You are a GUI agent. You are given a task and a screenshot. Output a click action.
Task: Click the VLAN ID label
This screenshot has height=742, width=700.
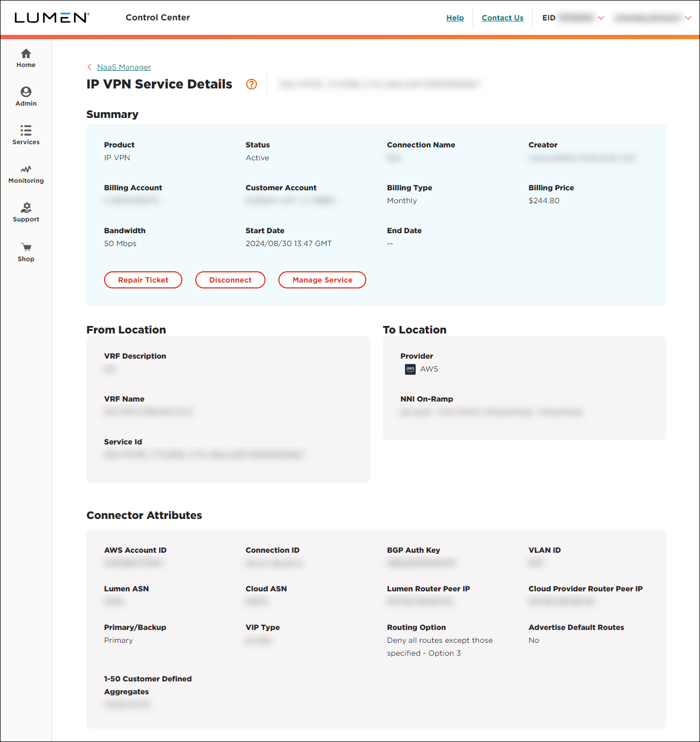click(544, 550)
